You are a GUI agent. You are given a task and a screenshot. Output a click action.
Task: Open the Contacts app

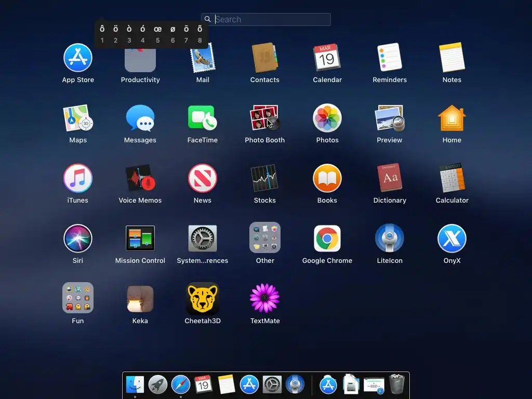(264, 58)
